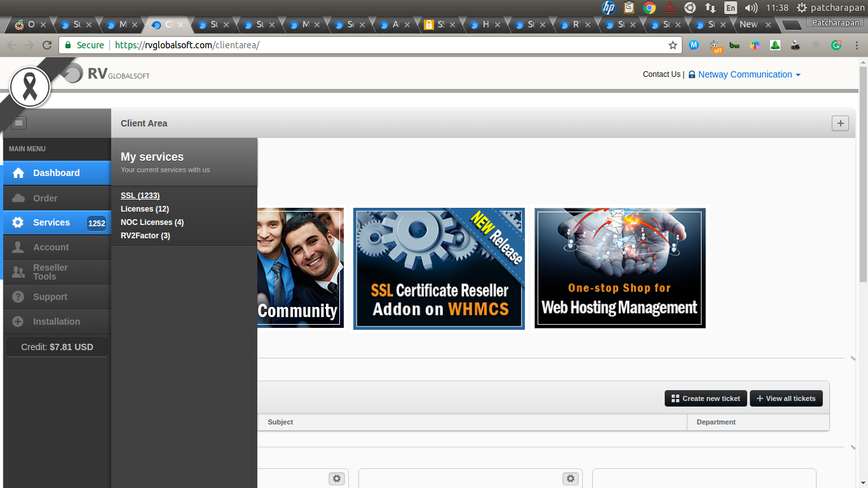868x488 pixels.
Task: Open the Grammarly extension icon
Action: click(x=836, y=45)
